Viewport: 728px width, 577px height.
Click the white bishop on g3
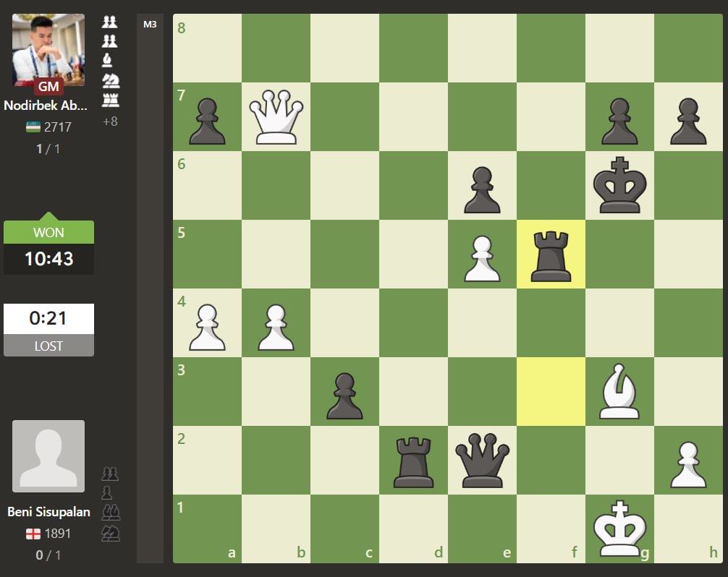[x=619, y=392]
